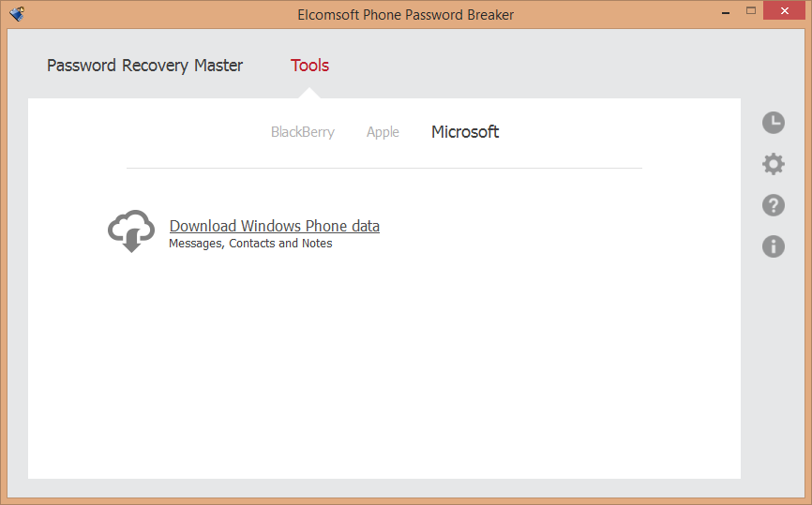Open help via question mark icon
Viewport: 812px width, 505px height.
774,205
